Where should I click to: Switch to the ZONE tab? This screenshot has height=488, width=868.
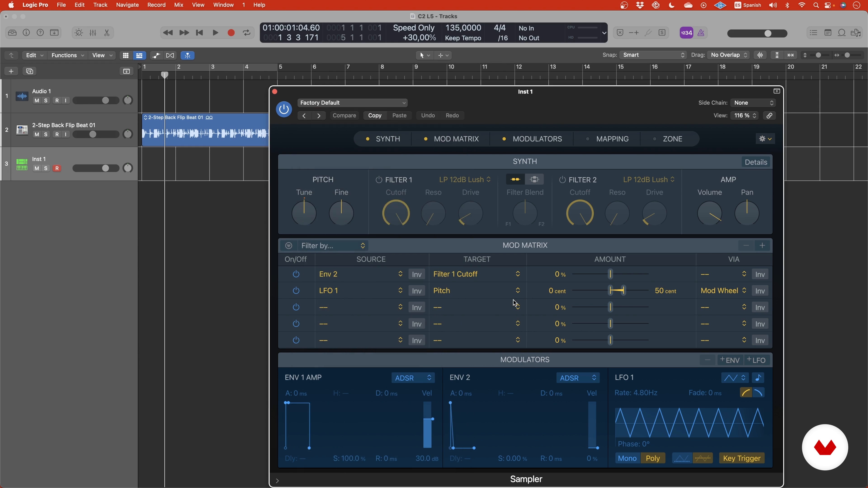coord(668,139)
